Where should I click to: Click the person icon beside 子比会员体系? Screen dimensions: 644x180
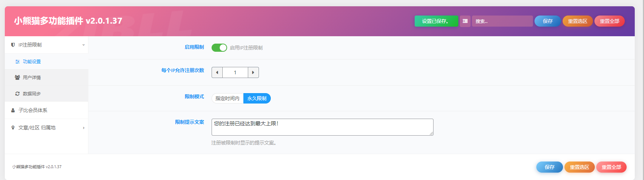tap(13, 110)
